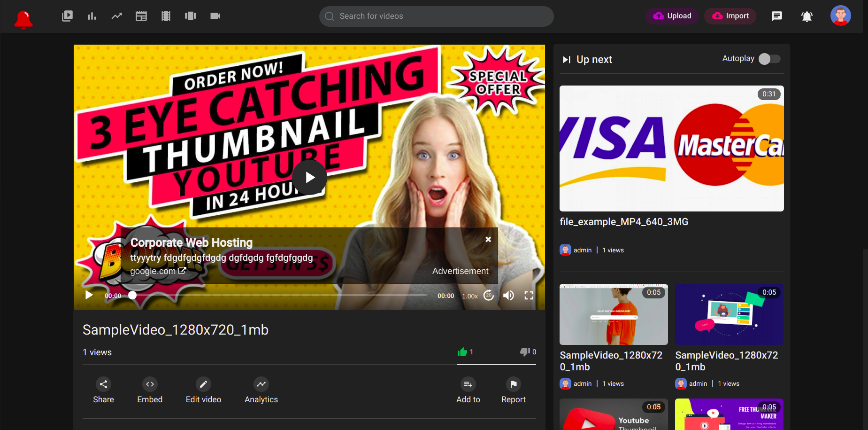
Task: Close the Corporate Web Hosting advertisement
Action: tap(488, 239)
